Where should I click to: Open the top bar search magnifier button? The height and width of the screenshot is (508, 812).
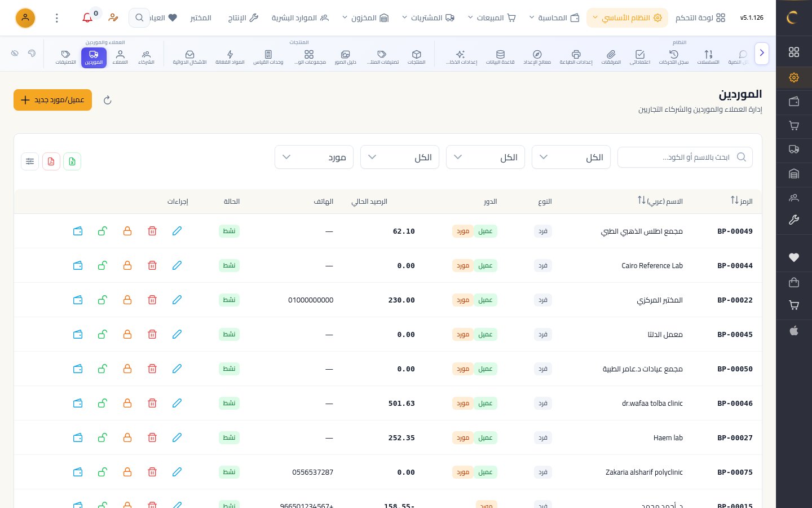139,18
